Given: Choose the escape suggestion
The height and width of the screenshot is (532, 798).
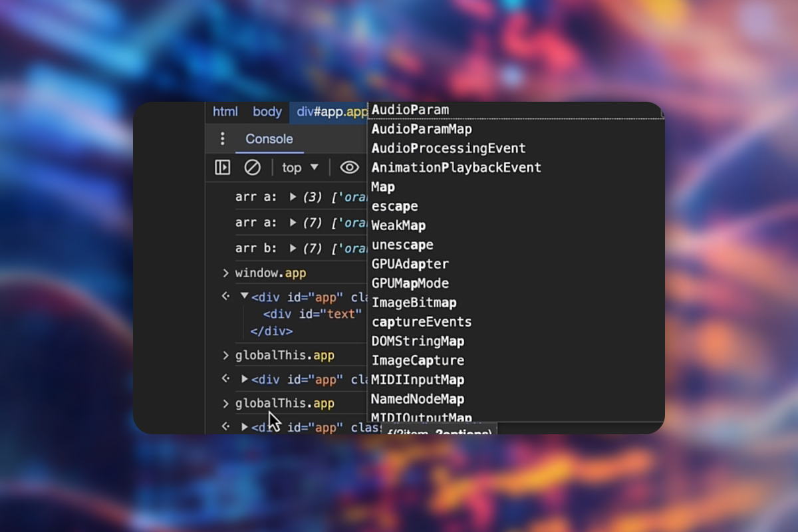Looking at the screenshot, I should (x=515, y=206).
